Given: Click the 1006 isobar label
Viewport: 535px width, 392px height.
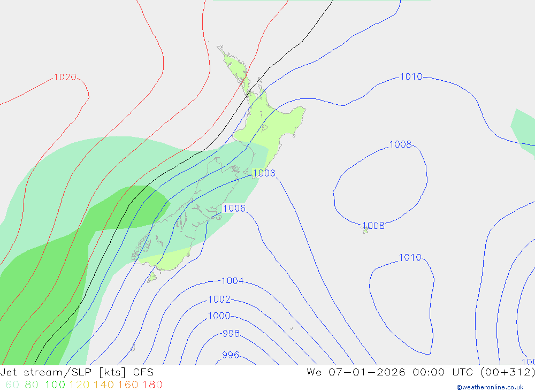Looking at the screenshot, I should (x=234, y=208).
